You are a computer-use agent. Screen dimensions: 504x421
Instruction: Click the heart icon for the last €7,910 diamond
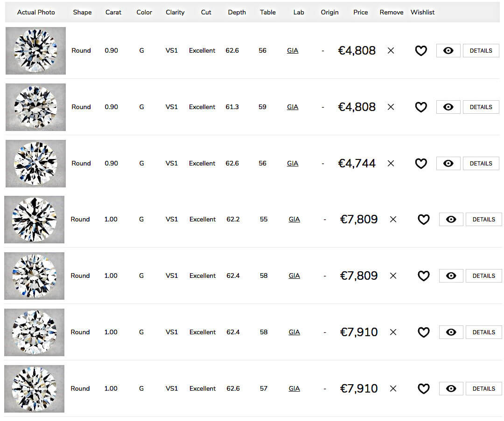pos(423,388)
